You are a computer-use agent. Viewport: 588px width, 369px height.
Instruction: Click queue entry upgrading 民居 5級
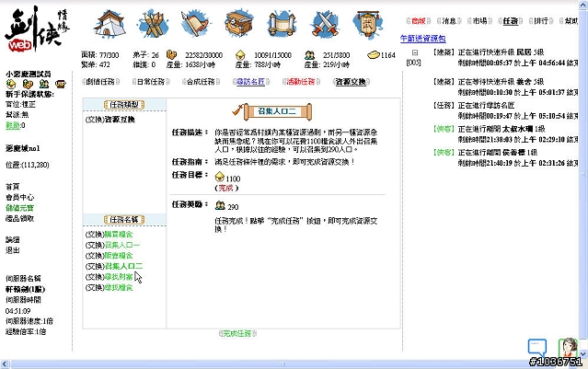coord(505,57)
